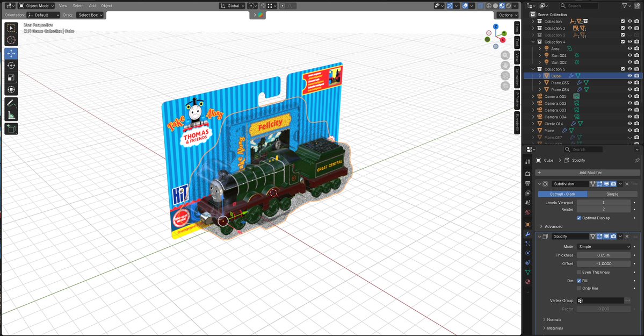
Task: Click the pan view hand icon
Action: click(x=505, y=66)
